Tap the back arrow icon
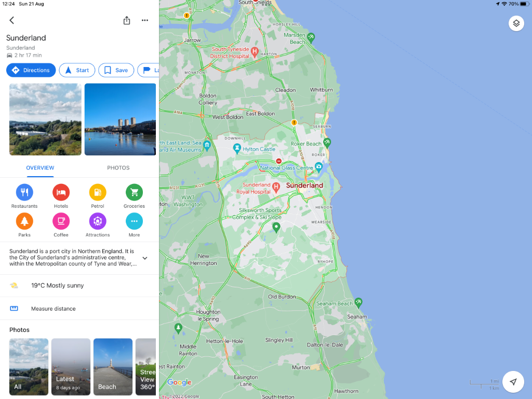 click(11, 20)
